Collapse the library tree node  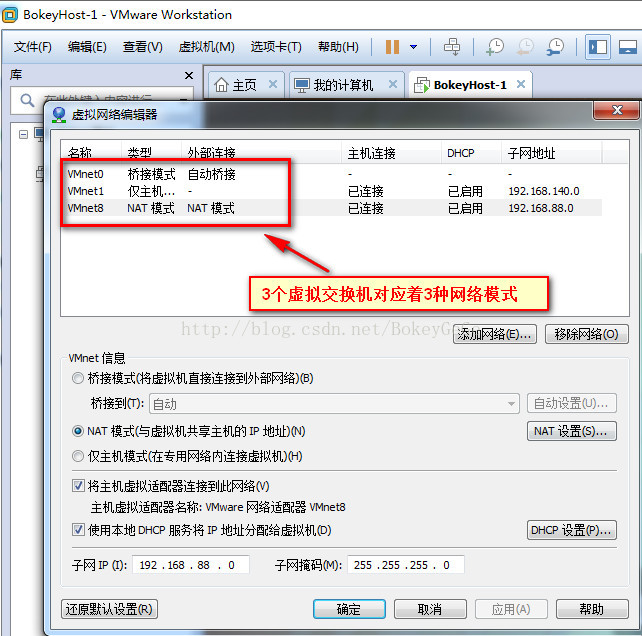(23, 134)
